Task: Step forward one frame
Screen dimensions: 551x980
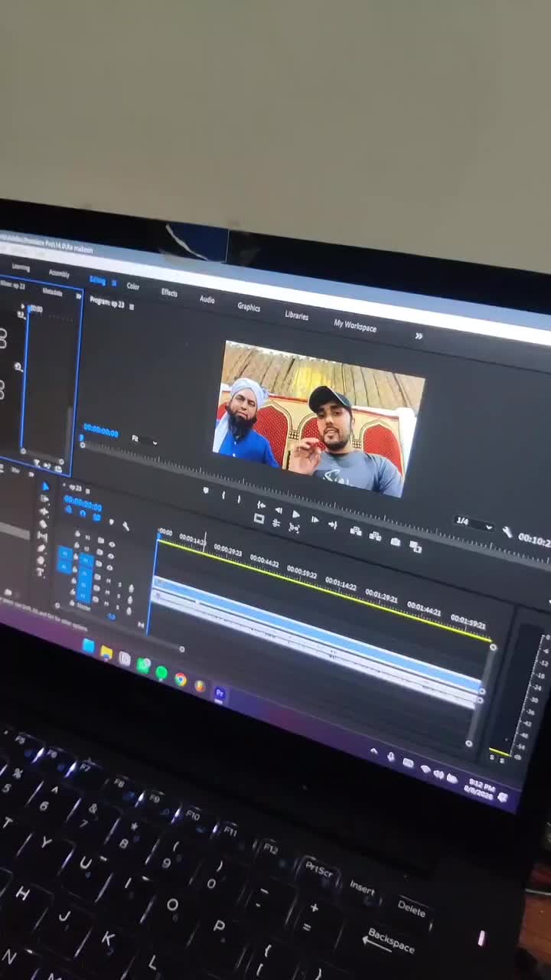Action: [x=315, y=519]
